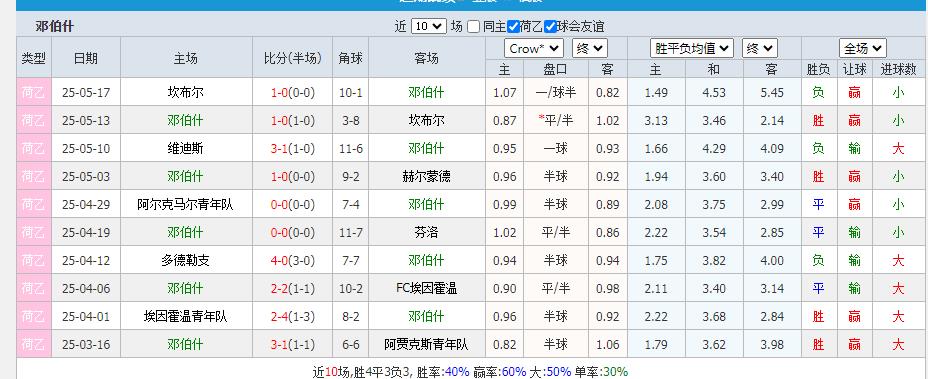Click the 和 draw sub-header
The image size is (928, 379).
(x=714, y=69)
